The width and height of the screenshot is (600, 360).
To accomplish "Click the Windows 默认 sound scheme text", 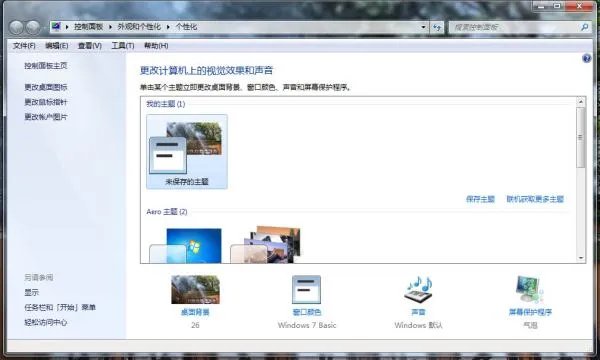I will [x=418, y=325].
